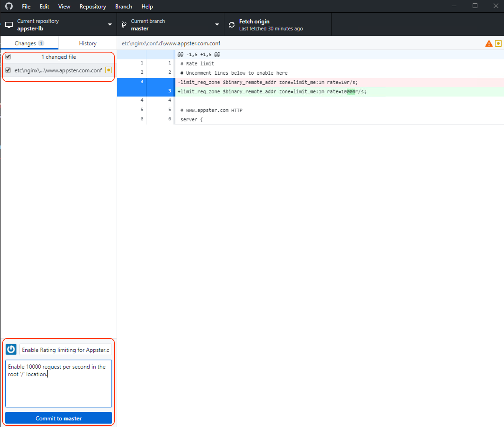504x427 pixels.
Task: Click the GitHub Octocat logo icon
Action: [x=9, y=6]
